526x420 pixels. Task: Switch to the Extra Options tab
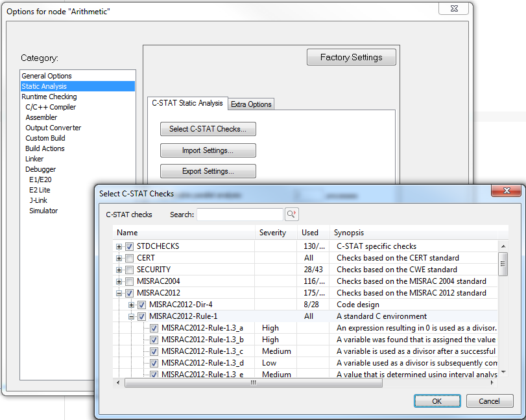coord(252,104)
